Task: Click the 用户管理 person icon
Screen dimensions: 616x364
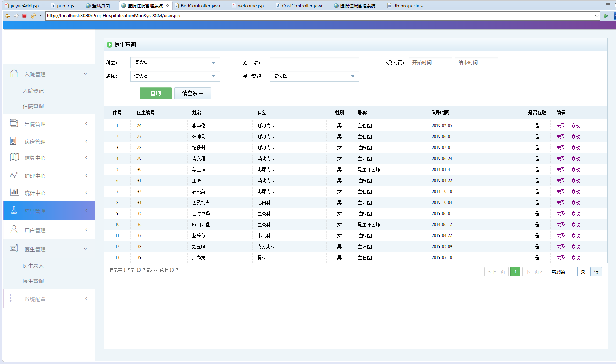Action: coord(14,230)
